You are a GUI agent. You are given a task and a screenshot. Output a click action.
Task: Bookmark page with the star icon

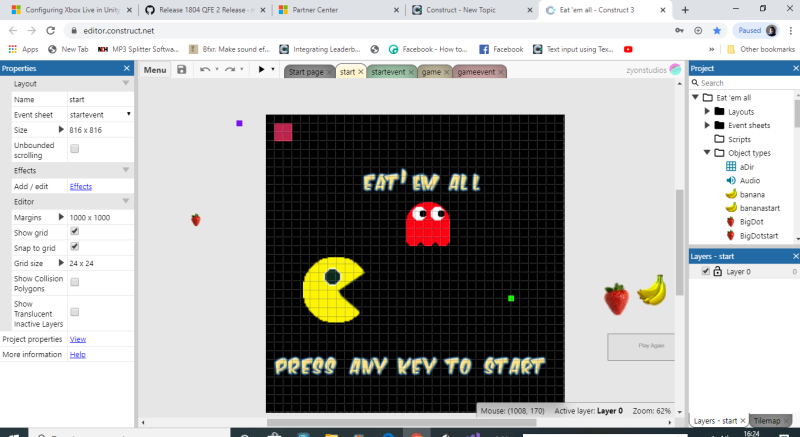coord(717,31)
